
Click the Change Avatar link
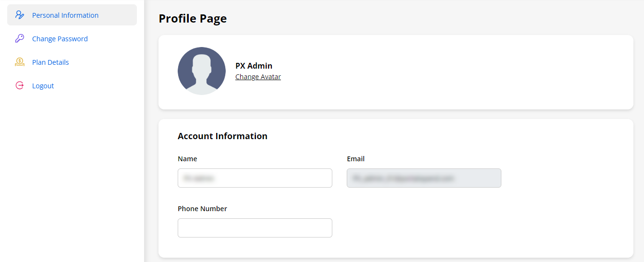pos(258,77)
